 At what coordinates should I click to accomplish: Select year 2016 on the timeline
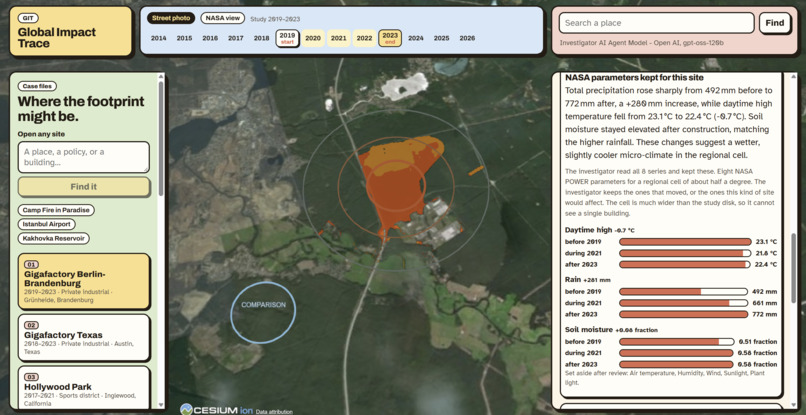point(210,38)
